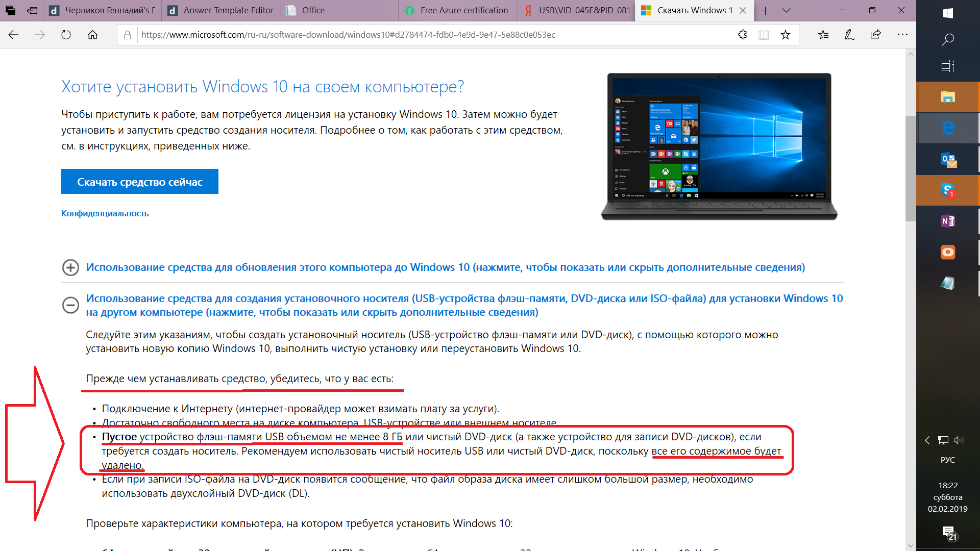Image resolution: width=980 pixels, height=551 pixels.
Task: Click the Скачать Windows 10 tab
Action: click(x=687, y=9)
